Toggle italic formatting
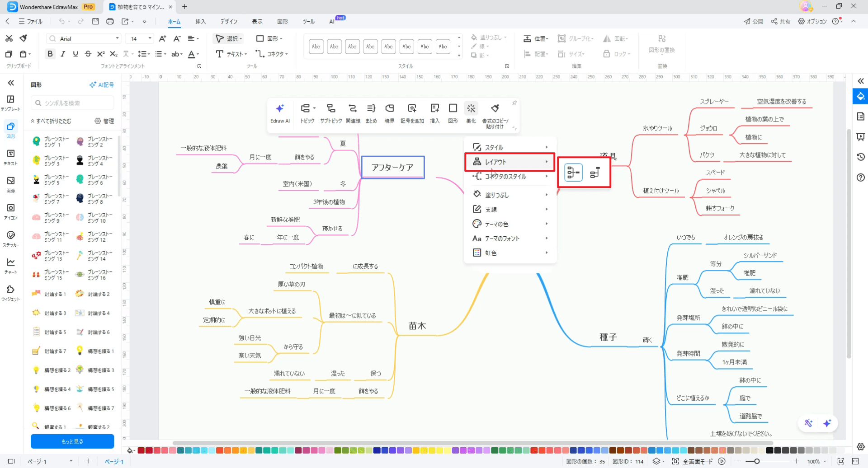This screenshot has width=868, height=468. click(63, 54)
